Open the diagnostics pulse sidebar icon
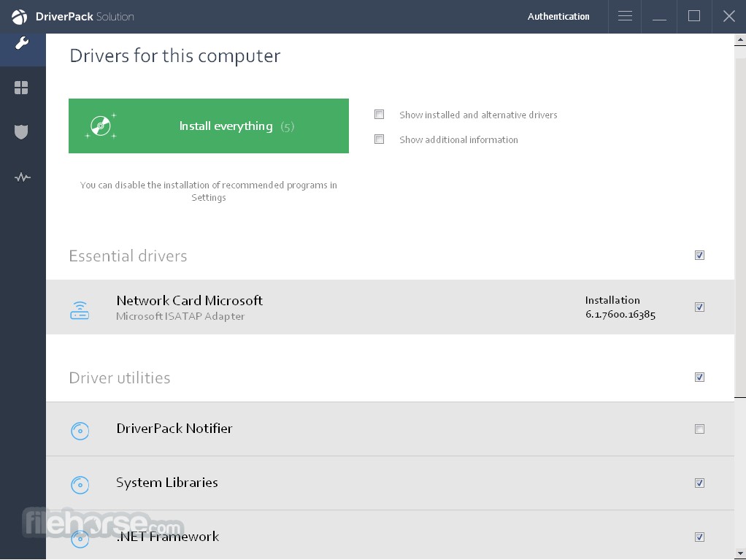 point(22,177)
